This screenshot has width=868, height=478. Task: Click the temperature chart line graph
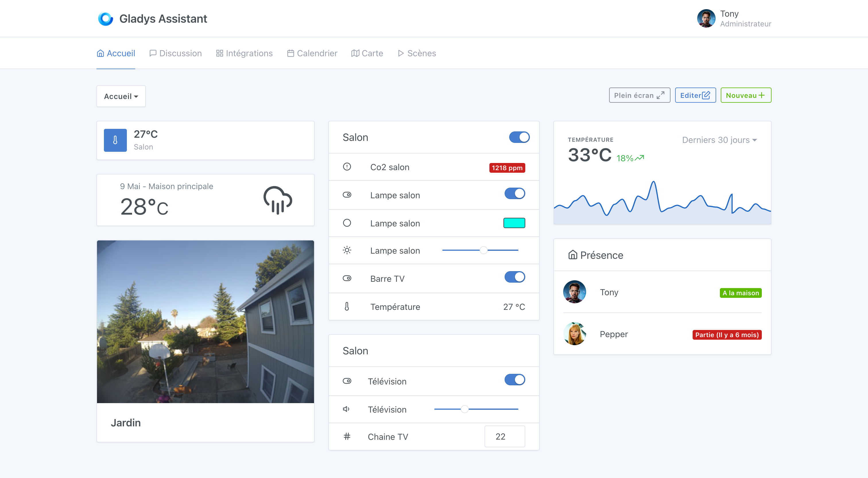pyautogui.click(x=662, y=202)
